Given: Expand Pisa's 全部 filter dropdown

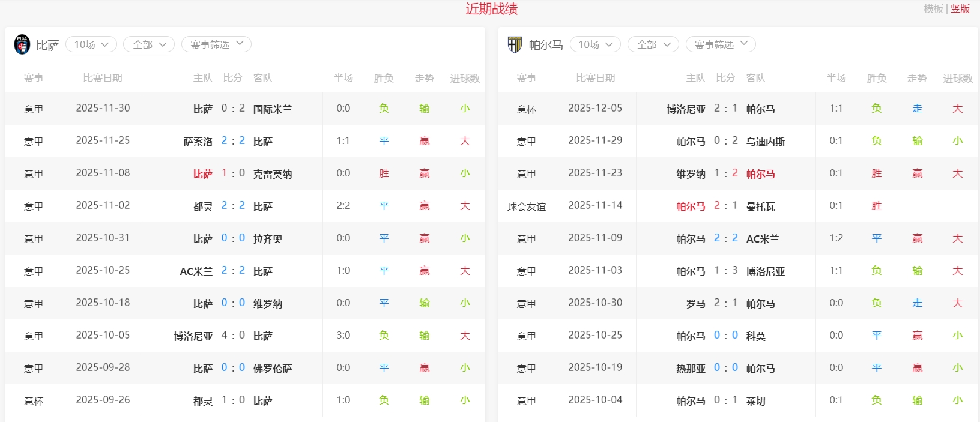Looking at the screenshot, I should pyautogui.click(x=148, y=44).
